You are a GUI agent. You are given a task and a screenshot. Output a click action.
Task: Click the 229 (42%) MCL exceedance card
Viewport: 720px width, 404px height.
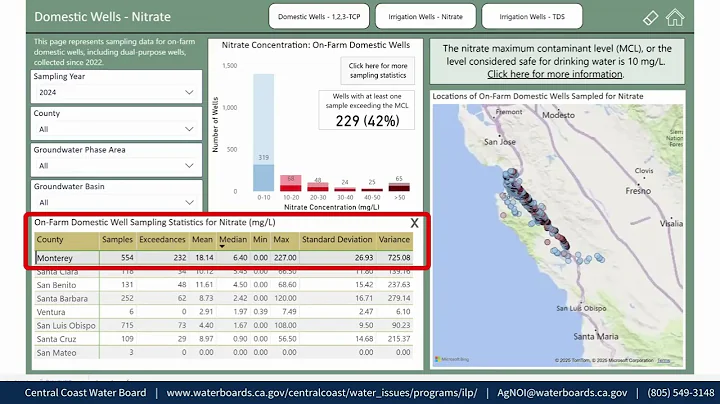click(367, 110)
